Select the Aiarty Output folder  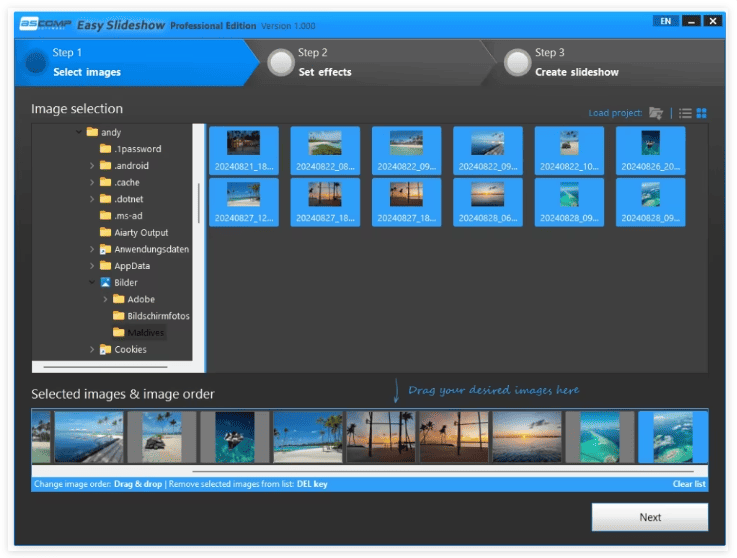tap(134, 233)
